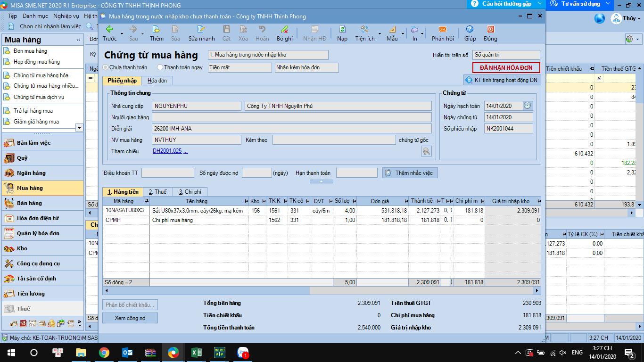Click Sửa nhanh quick edit icon

click(201, 30)
